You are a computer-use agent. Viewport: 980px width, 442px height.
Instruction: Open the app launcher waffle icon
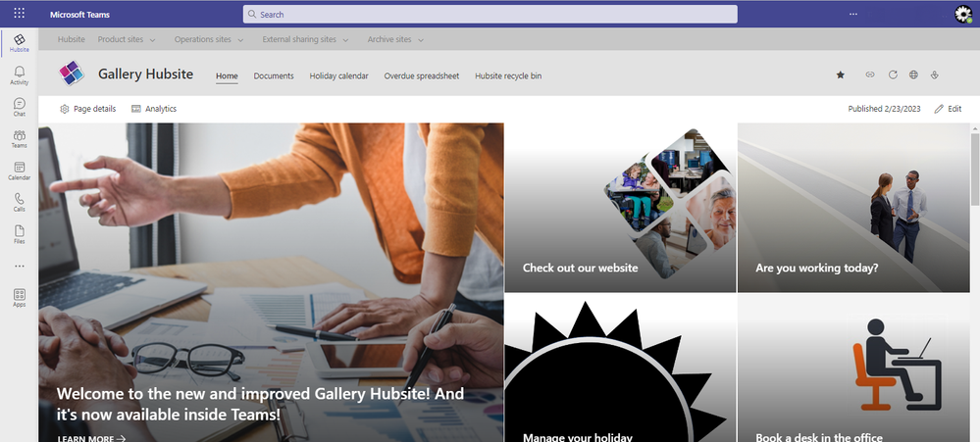(20, 13)
